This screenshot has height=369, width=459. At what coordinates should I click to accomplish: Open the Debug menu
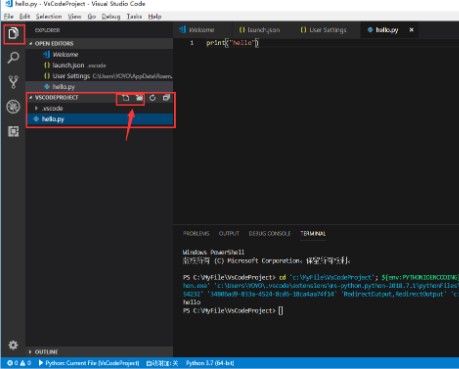click(111, 16)
